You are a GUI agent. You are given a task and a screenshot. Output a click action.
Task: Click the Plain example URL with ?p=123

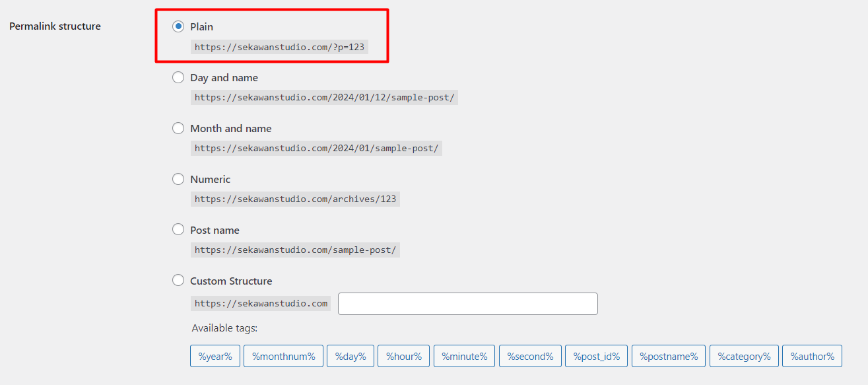280,47
